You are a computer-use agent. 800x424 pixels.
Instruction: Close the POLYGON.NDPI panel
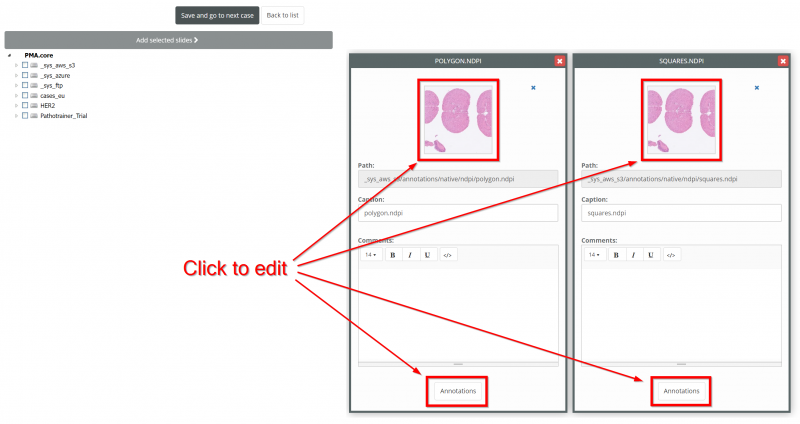559,61
